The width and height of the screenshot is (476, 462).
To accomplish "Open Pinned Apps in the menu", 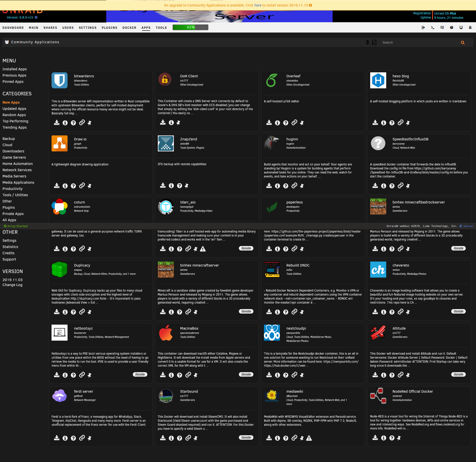I will [13, 82].
